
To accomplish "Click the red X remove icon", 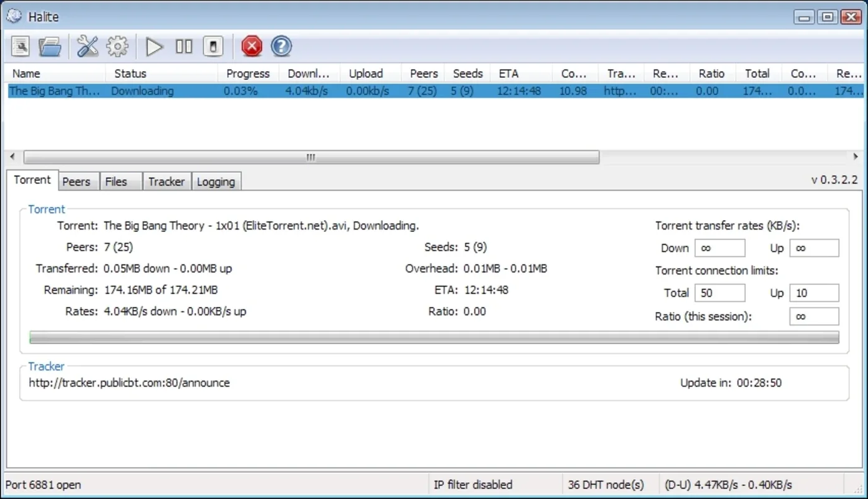I will [x=252, y=46].
